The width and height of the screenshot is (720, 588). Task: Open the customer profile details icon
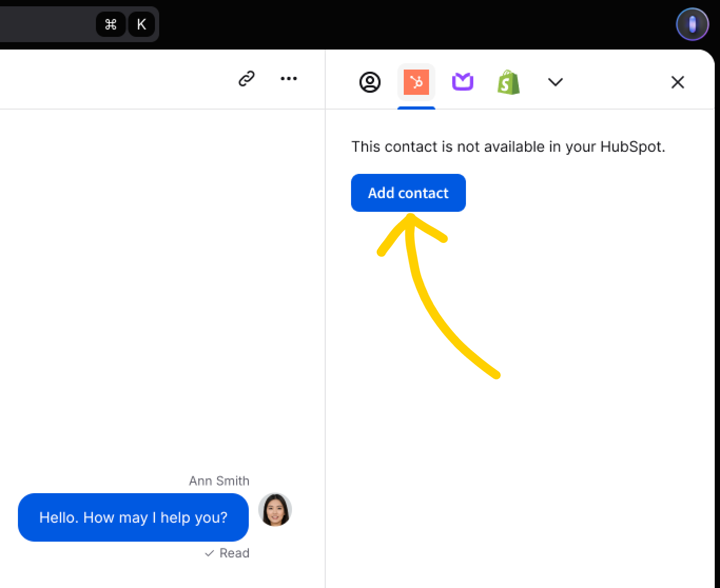coord(370,82)
